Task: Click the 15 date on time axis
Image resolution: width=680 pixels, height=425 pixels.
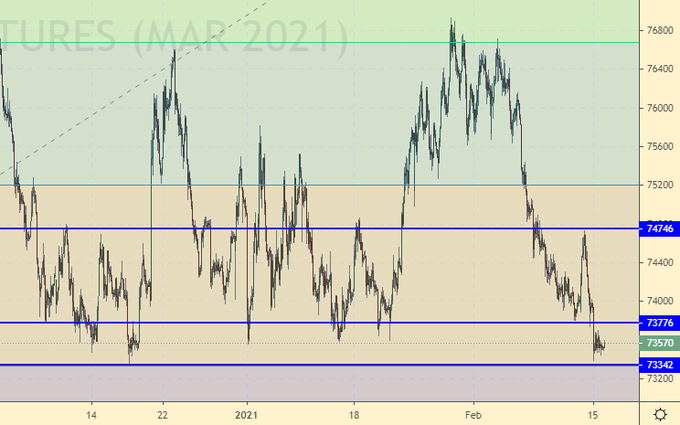Action: click(592, 414)
